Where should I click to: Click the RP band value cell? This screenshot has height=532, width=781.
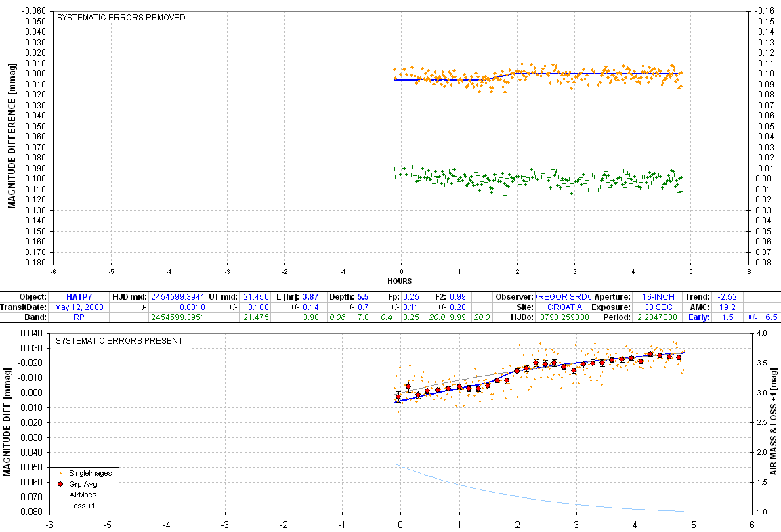79,317
